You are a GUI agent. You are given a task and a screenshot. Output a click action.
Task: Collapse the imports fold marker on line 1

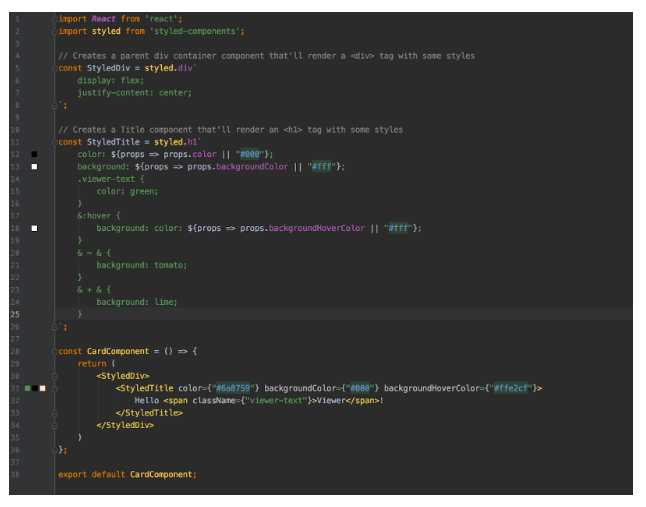point(54,19)
